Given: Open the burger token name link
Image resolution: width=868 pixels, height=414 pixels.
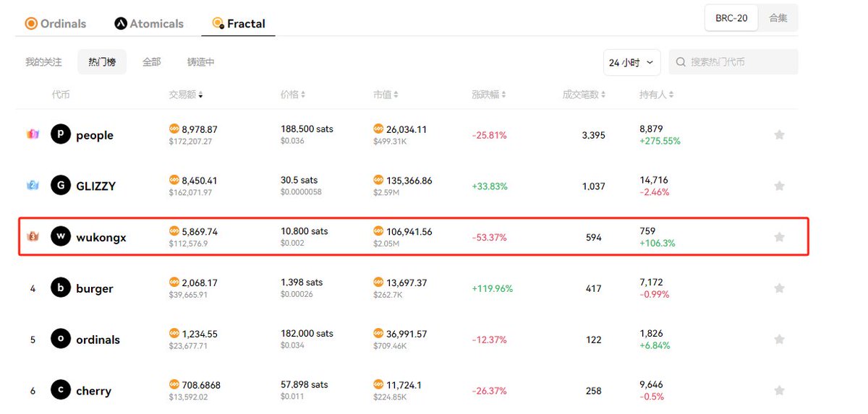Looking at the screenshot, I should [x=95, y=288].
